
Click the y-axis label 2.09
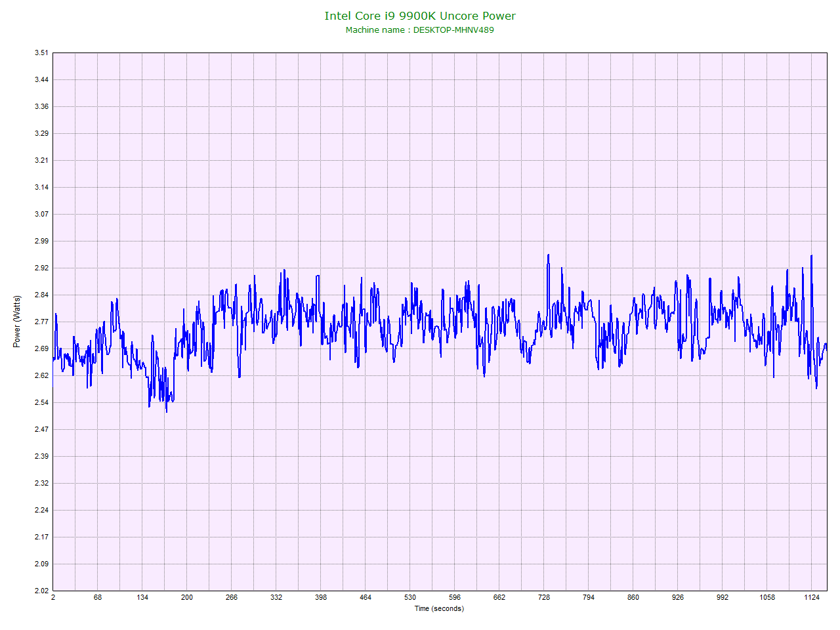(x=41, y=564)
